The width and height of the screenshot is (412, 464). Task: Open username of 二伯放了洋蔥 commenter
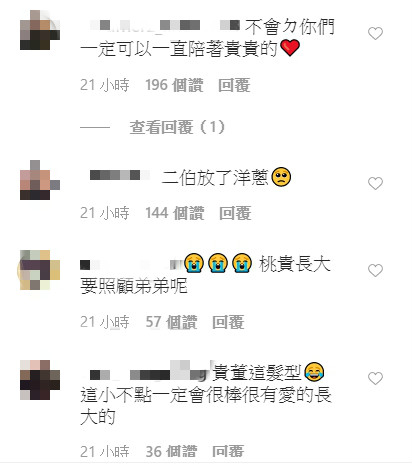click(119, 175)
